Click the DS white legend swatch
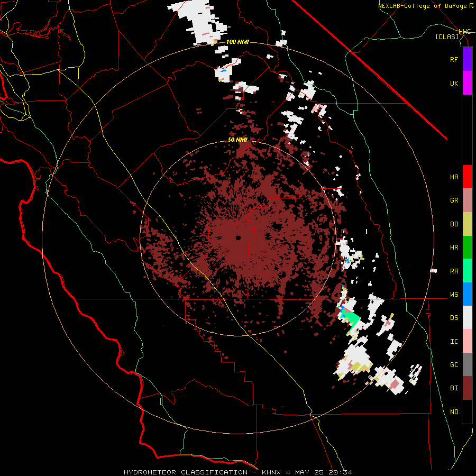The width and height of the screenshot is (476, 476). pos(467,317)
